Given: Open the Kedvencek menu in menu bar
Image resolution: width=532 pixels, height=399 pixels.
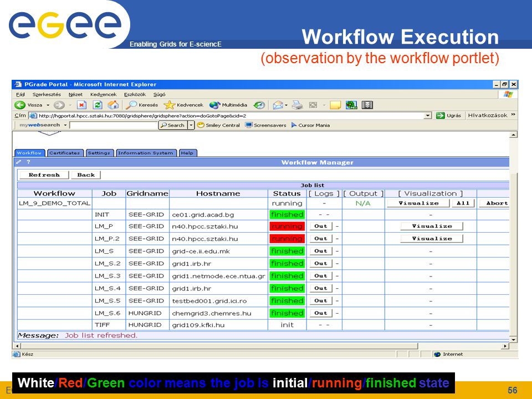Looking at the screenshot, I should 103,94.
